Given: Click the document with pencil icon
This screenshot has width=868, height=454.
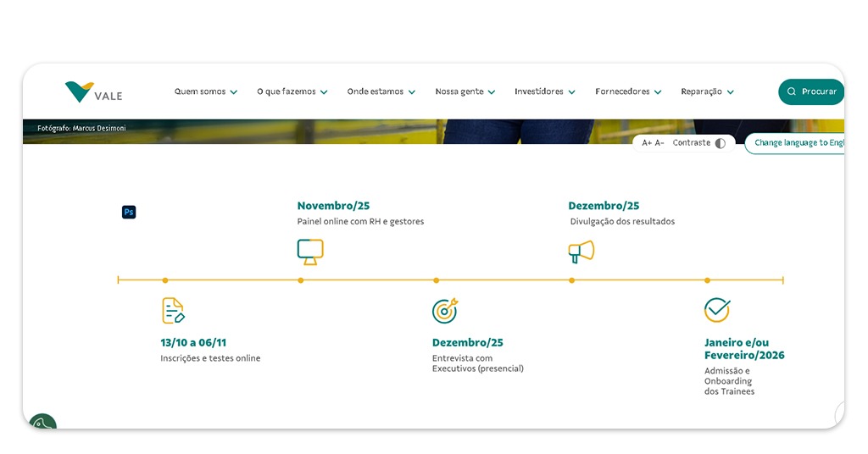Looking at the screenshot, I should click(x=173, y=311).
